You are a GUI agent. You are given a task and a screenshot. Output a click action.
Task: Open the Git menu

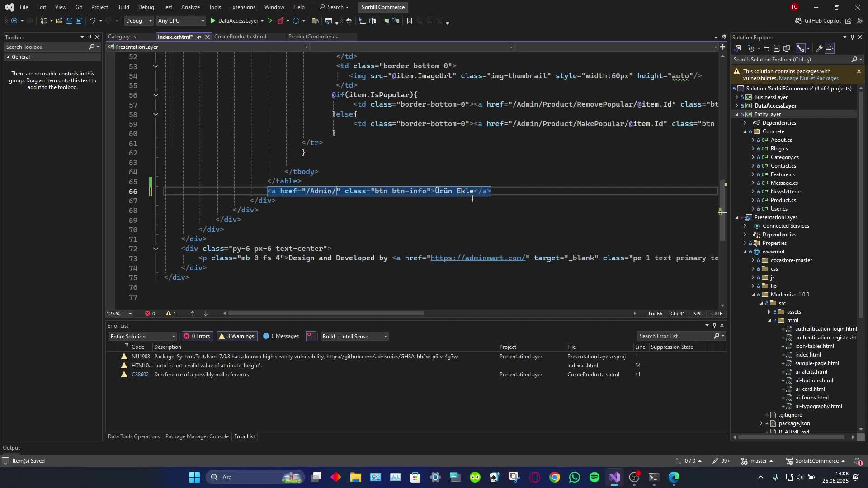pos(79,7)
